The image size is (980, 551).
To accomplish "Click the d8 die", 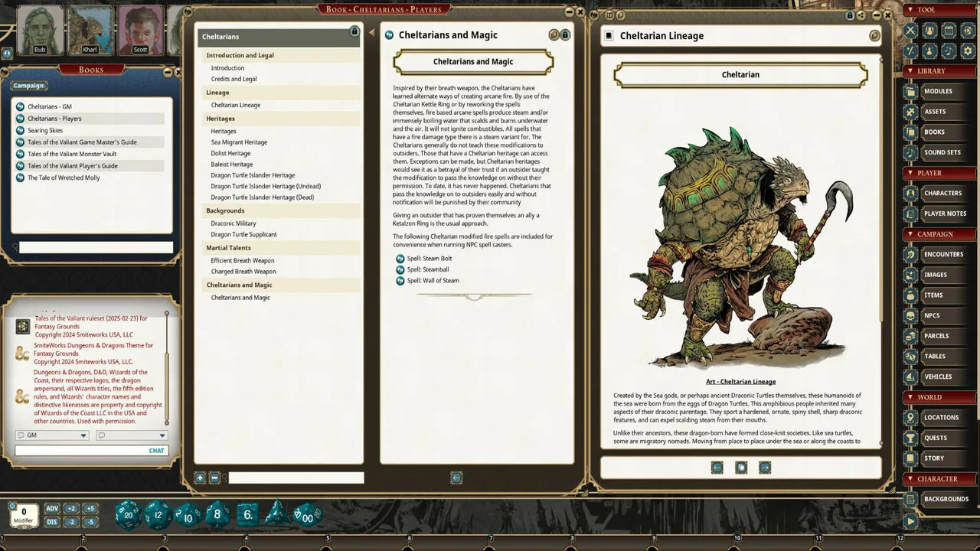I will 217,515.
